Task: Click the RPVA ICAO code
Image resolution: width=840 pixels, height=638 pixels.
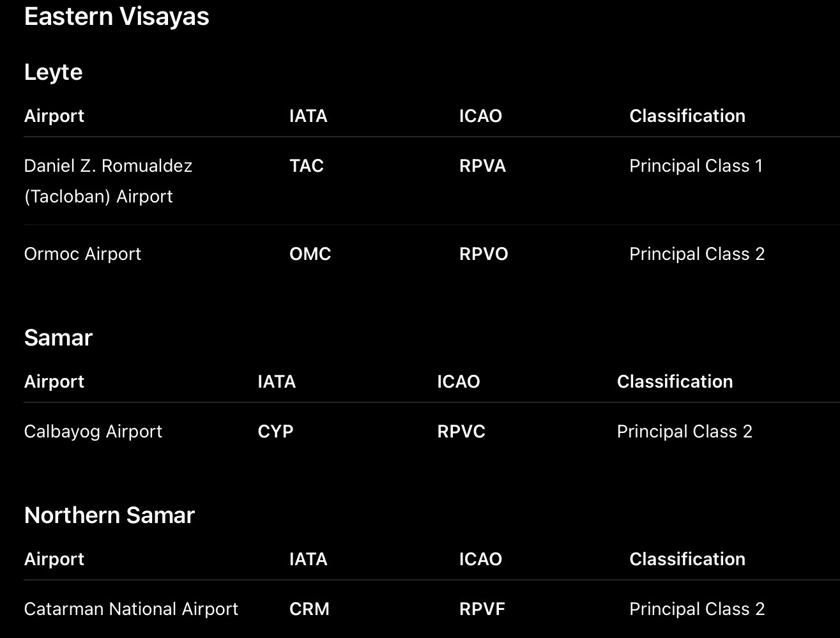Action: click(x=482, y=166)
